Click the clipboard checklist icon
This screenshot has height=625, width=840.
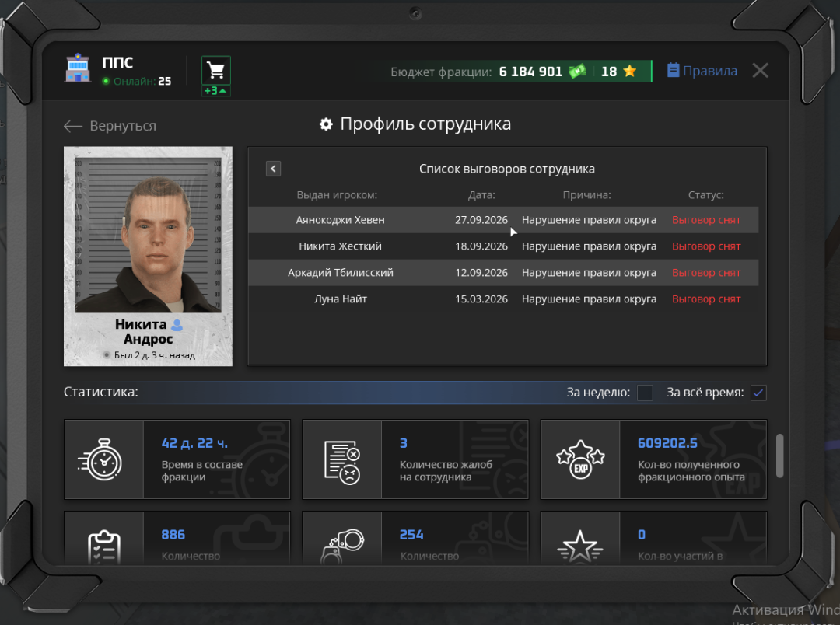pyautogui.click(x=104, y=546)
